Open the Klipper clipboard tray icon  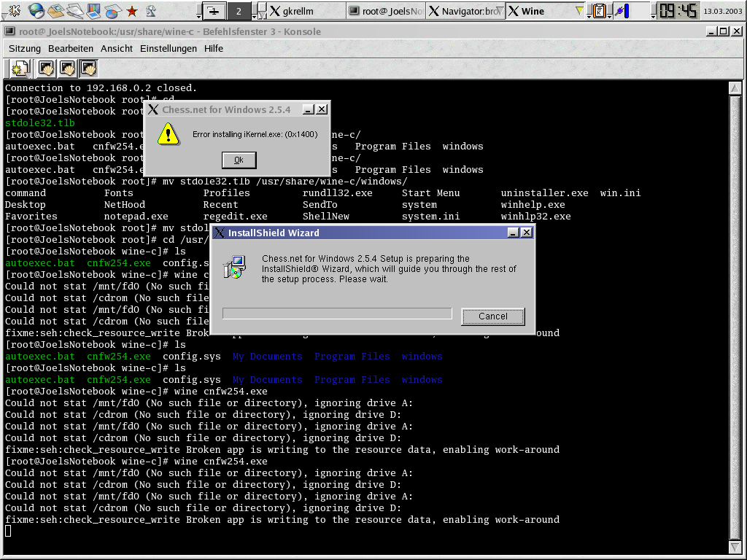pyautogui.click(x=600, y=11)
